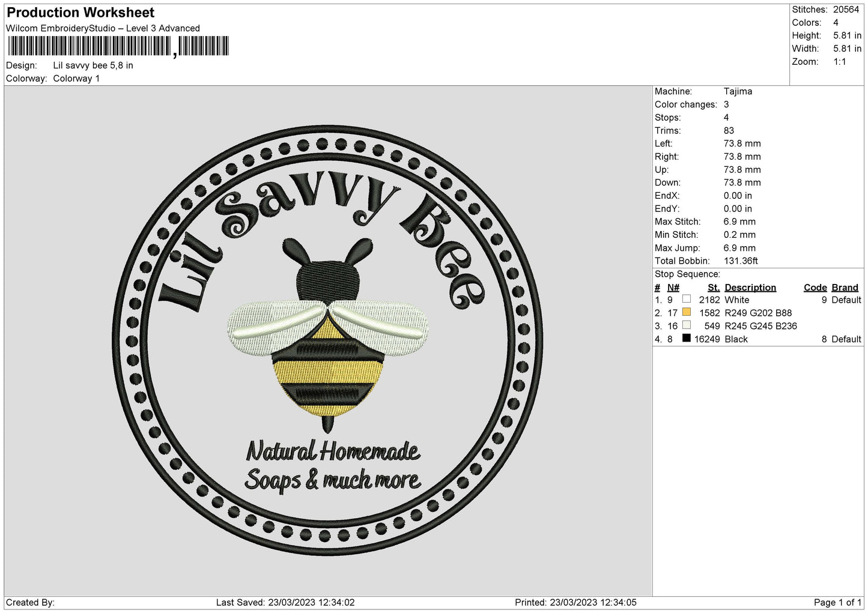Click the EndX value '0.00 in'
Image resolution: width=868 pixels, height=613 pixels.
(x=738, y=196)
